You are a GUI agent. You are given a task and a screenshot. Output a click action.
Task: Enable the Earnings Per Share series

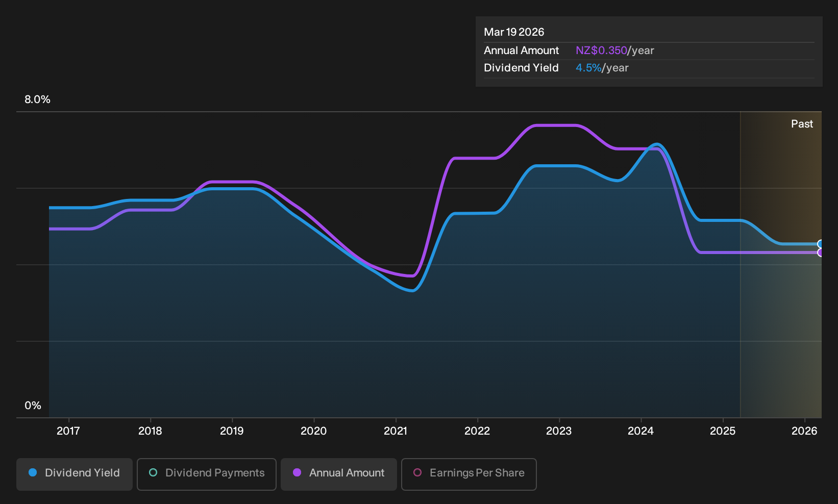469,474
